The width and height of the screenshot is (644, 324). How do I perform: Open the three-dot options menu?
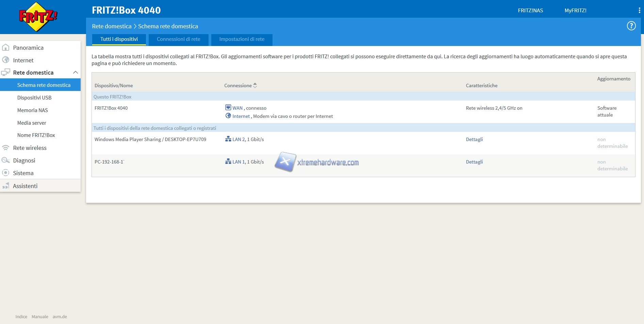639,11
